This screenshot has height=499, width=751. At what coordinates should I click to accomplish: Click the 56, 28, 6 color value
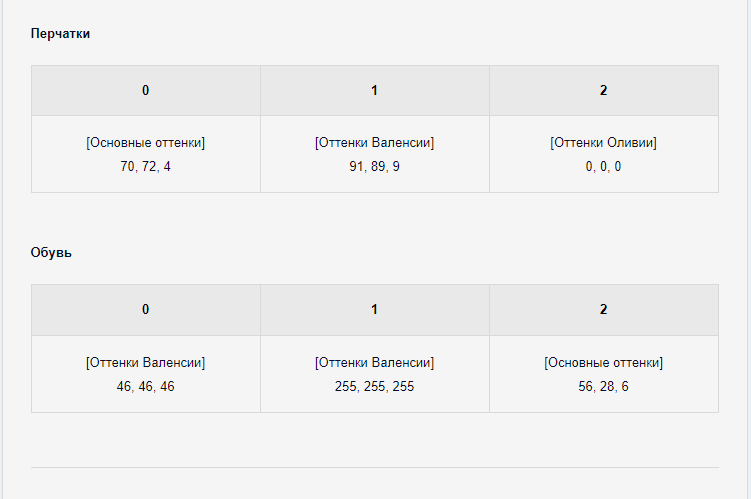603,386
